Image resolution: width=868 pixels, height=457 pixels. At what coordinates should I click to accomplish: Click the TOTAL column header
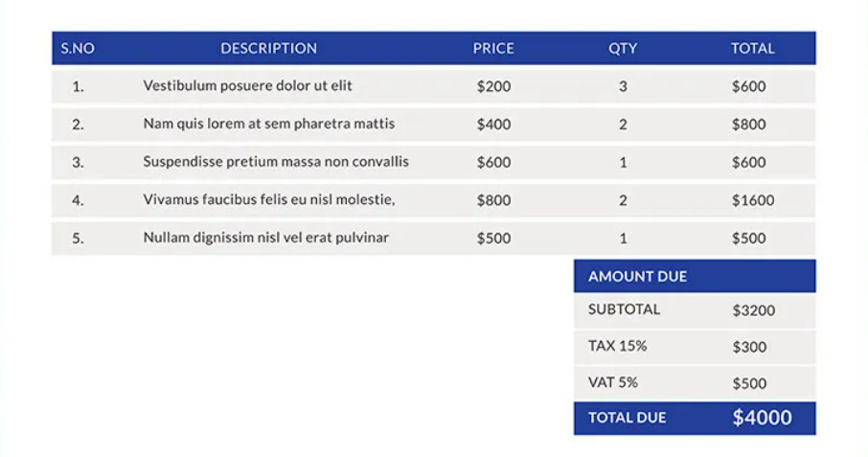752,48
